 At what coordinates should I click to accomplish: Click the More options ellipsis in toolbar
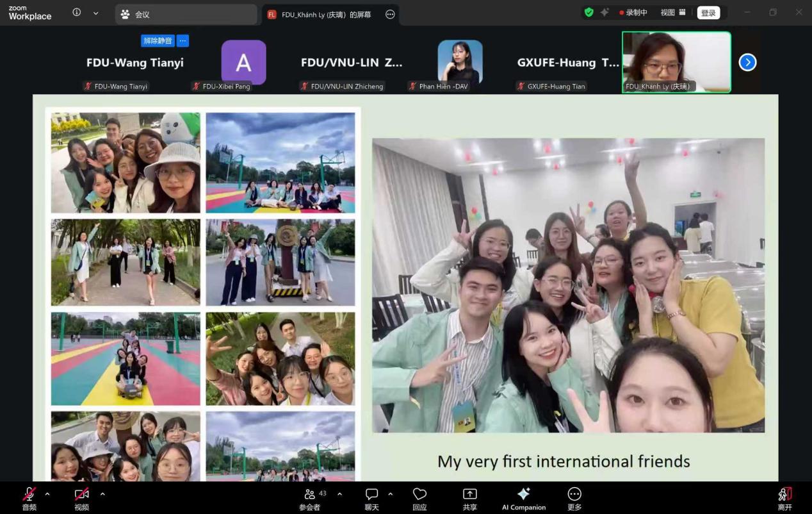[574, 494]
